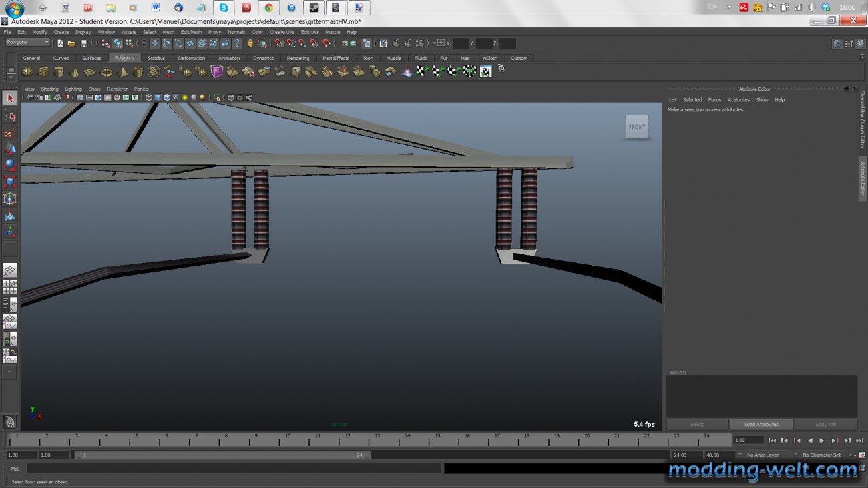Open the Normals menu
The image size is (868, 488).
tap(236, 32)
